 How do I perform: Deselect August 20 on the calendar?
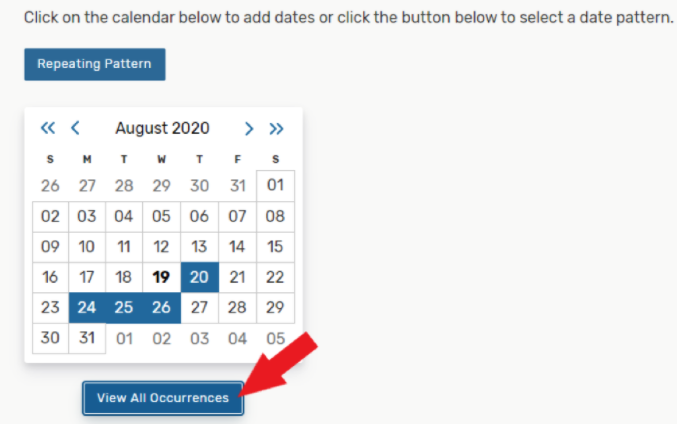pos(199,277)
